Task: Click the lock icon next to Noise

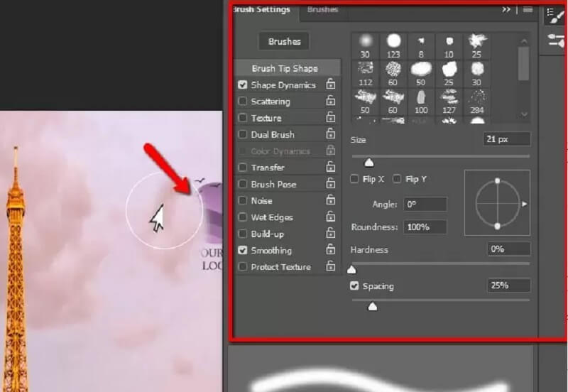Action: tap(330, 200)
